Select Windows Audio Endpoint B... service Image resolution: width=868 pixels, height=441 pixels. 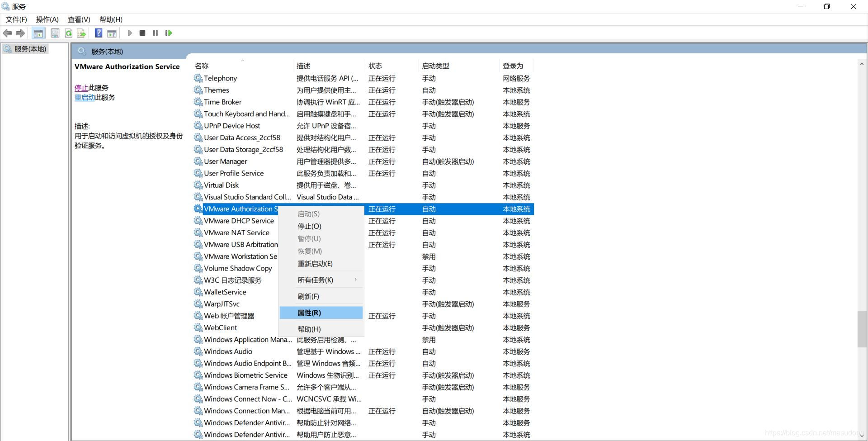pos(363,363)
